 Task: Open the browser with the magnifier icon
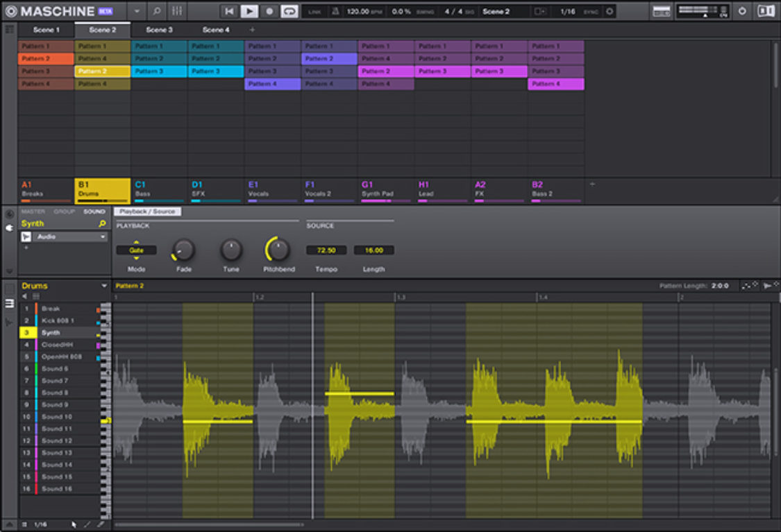coord(156,11)
